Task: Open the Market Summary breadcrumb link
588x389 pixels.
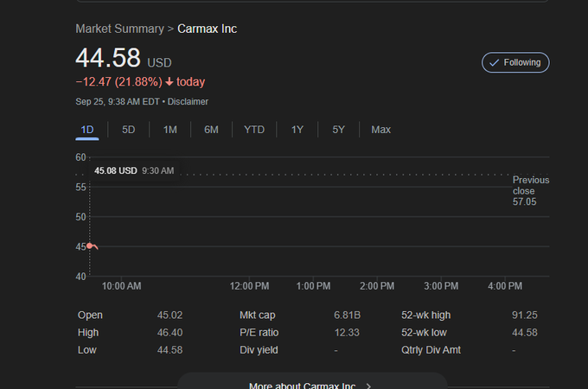Action: (119, 29)
